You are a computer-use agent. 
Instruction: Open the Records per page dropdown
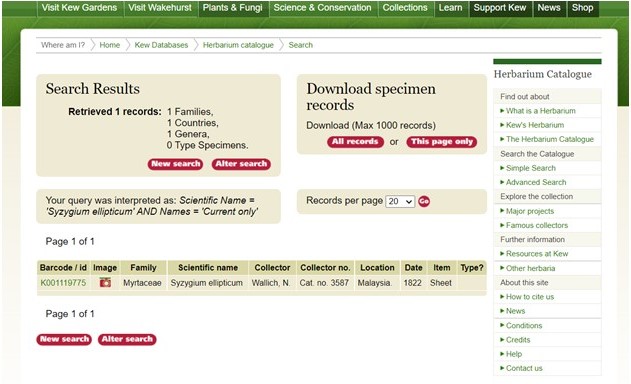(x=400, y=201)
